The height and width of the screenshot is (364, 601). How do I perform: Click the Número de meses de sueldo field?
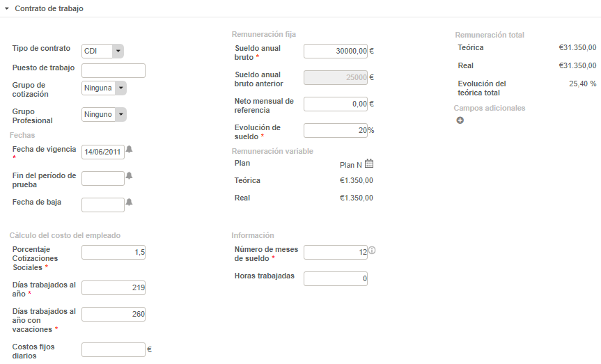click(x=336, y=253)
